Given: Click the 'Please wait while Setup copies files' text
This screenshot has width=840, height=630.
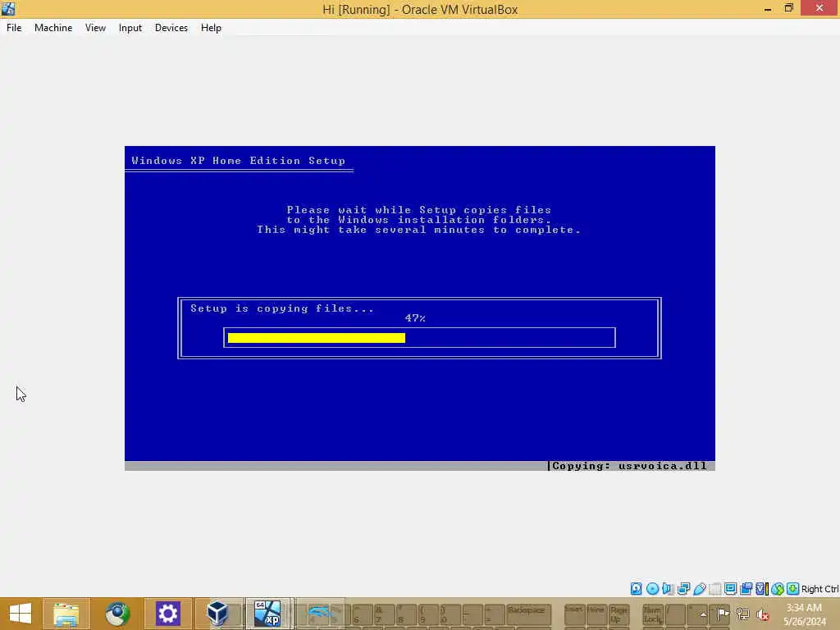Looking at the screenshot, I should click(x=419, y=210).
